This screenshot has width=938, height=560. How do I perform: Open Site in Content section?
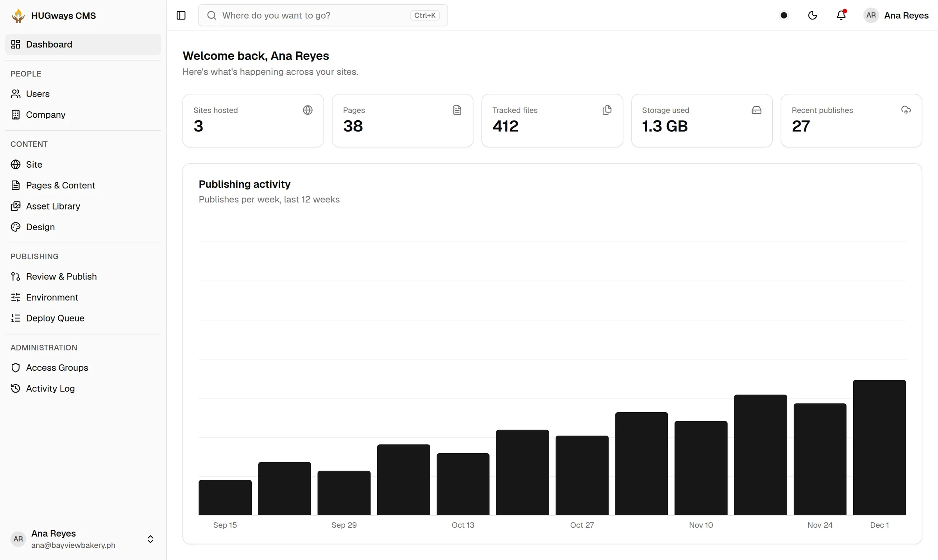[x=83, y=165]
